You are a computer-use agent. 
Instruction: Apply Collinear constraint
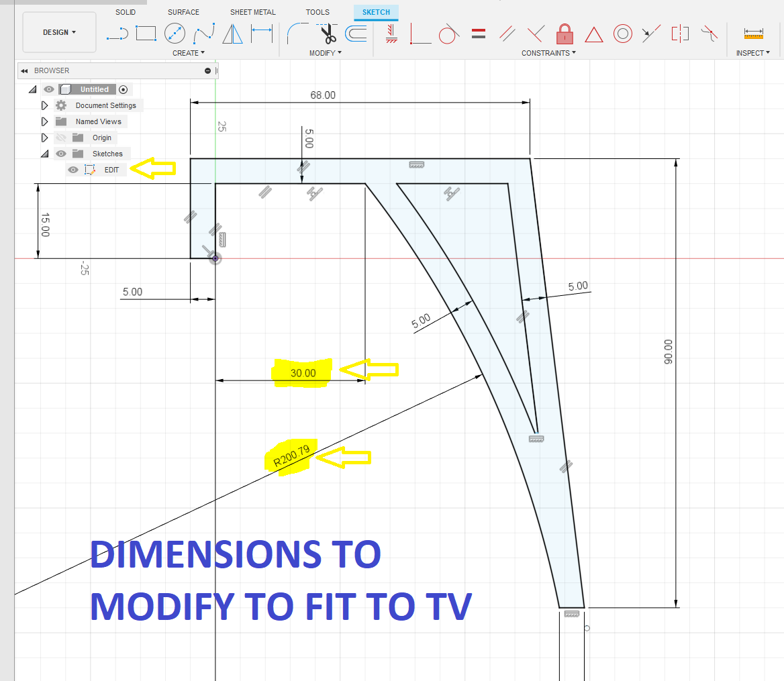[651, 34]
